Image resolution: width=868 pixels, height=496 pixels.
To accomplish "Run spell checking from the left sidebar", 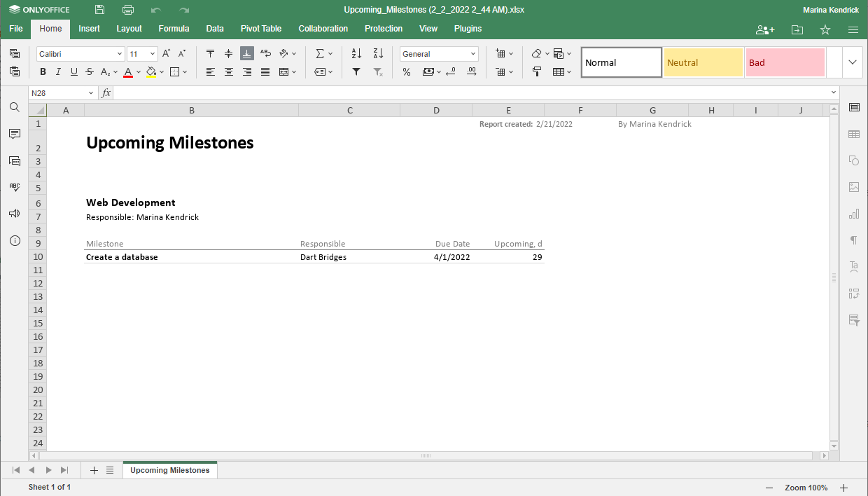I will 14,187.
